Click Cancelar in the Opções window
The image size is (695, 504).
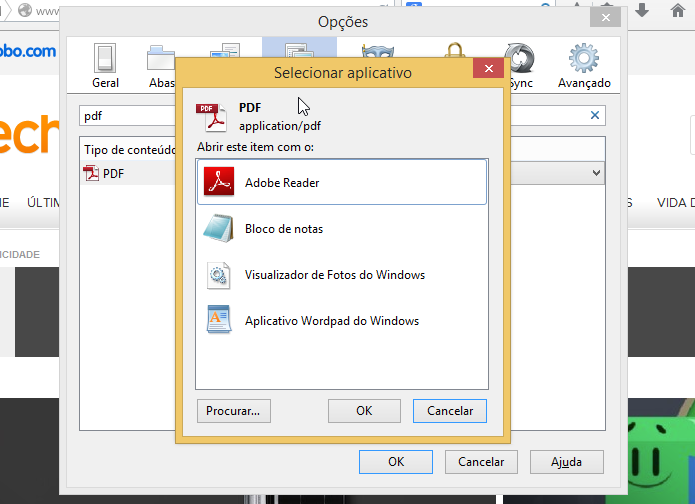[x=481, y=462]
